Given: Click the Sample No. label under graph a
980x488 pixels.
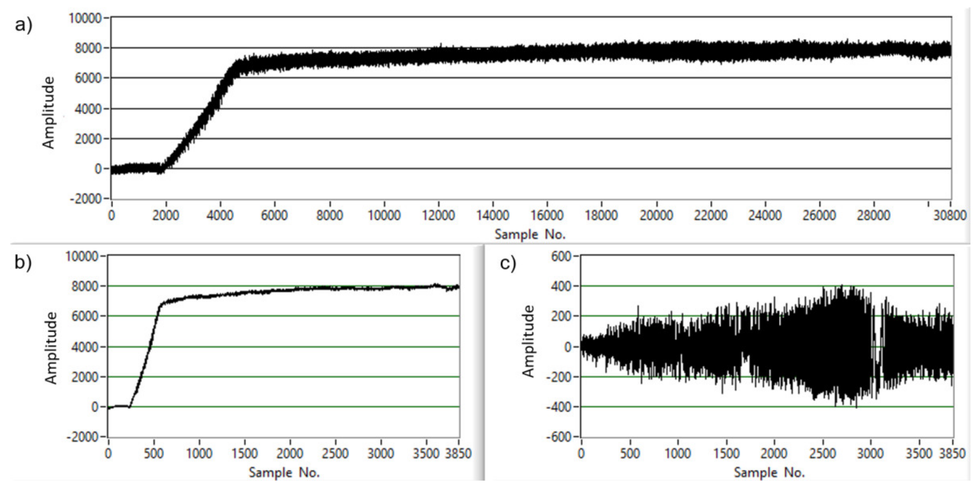Looking at the screenshot, I should pyautogui.click(x=530, y=234).
